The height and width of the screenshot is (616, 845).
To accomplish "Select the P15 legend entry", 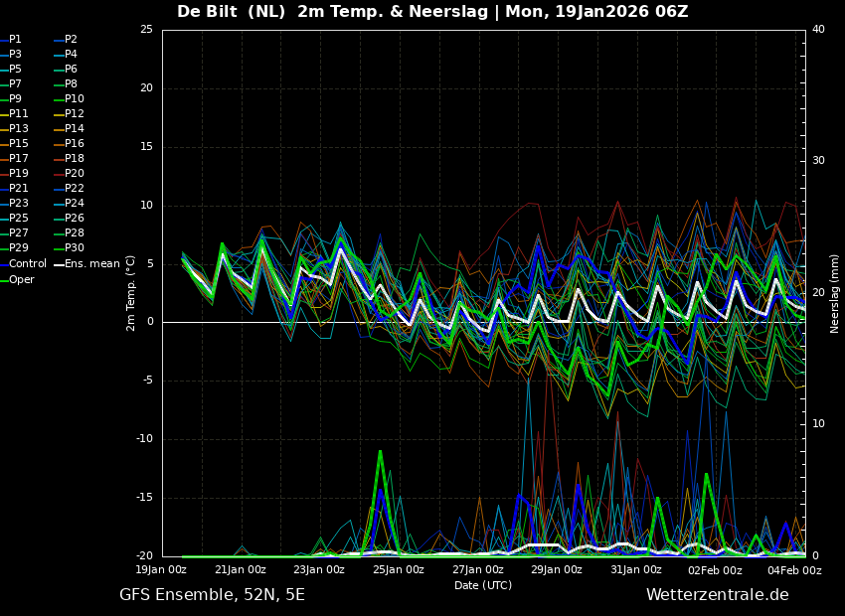I will pyautogui.click(x=18, y=144).
